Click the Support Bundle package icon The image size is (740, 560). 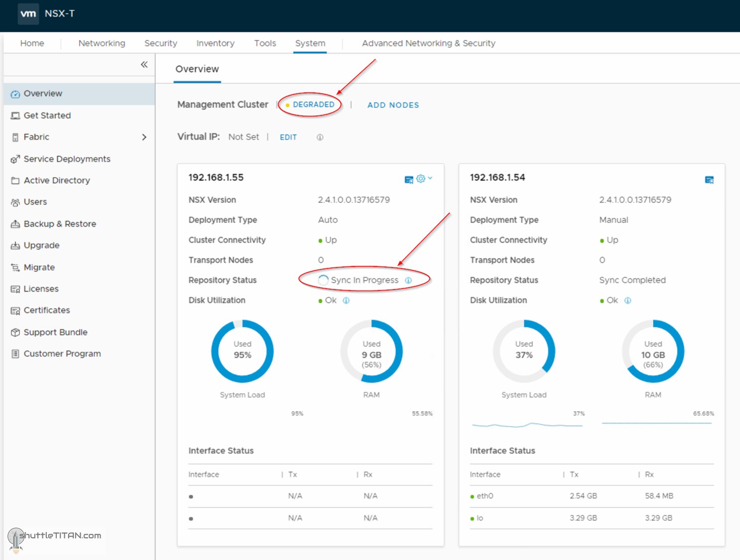pos(15,332)
